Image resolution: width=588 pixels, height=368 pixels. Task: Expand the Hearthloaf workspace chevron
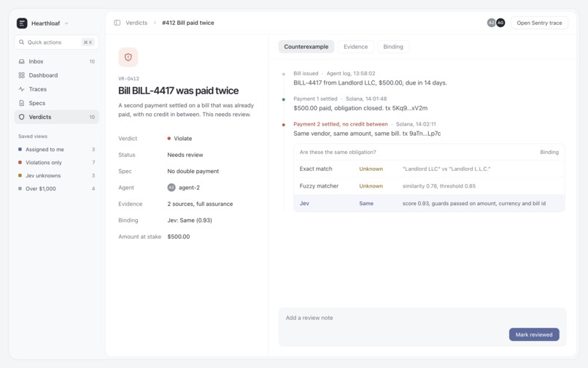pyautogui.click(x=66, y=23)
